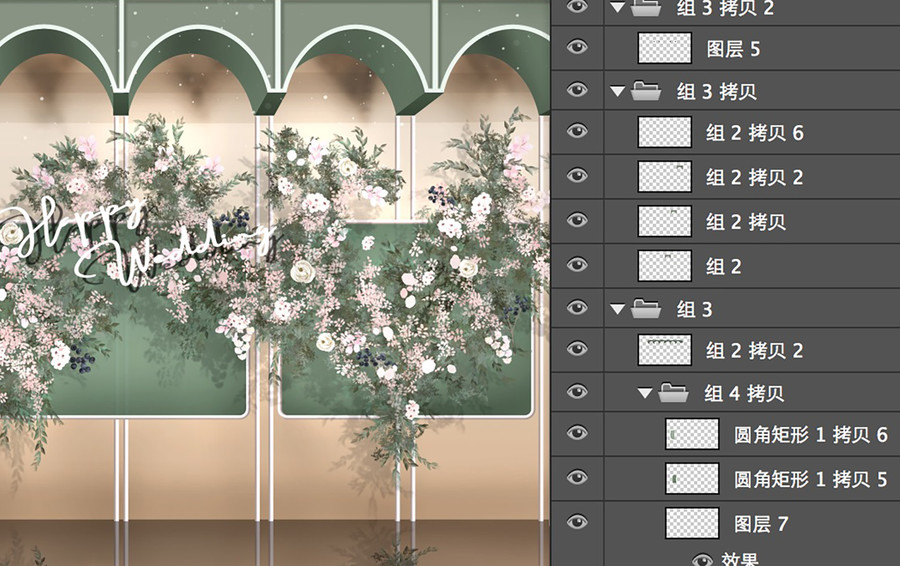Click the folder icon of 组 3 拷贝 2

click(646, 6)
